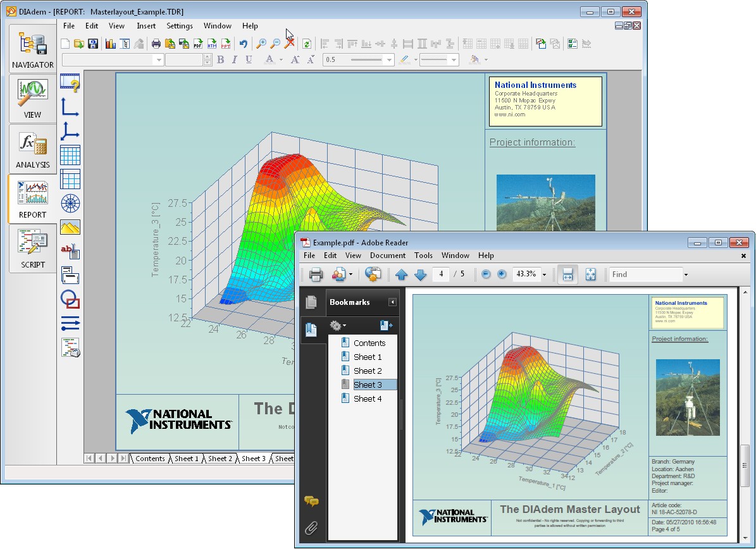Viewport: 756px width, 549px height.
Task: Open the ANALYSIS panel in DIAdem
Action: [33, 149]
